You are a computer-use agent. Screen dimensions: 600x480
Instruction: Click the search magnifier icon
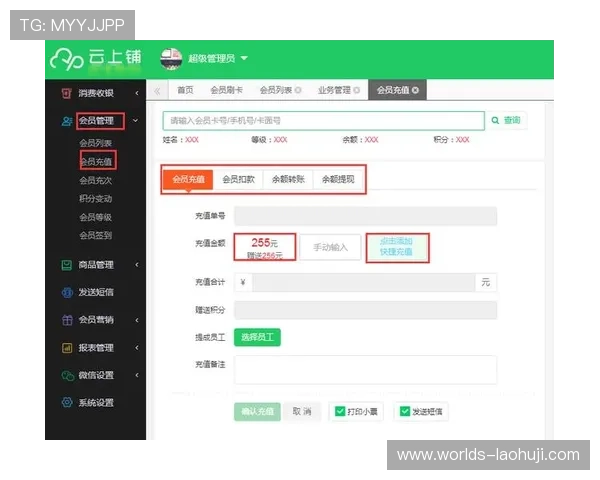coord(495,121)
